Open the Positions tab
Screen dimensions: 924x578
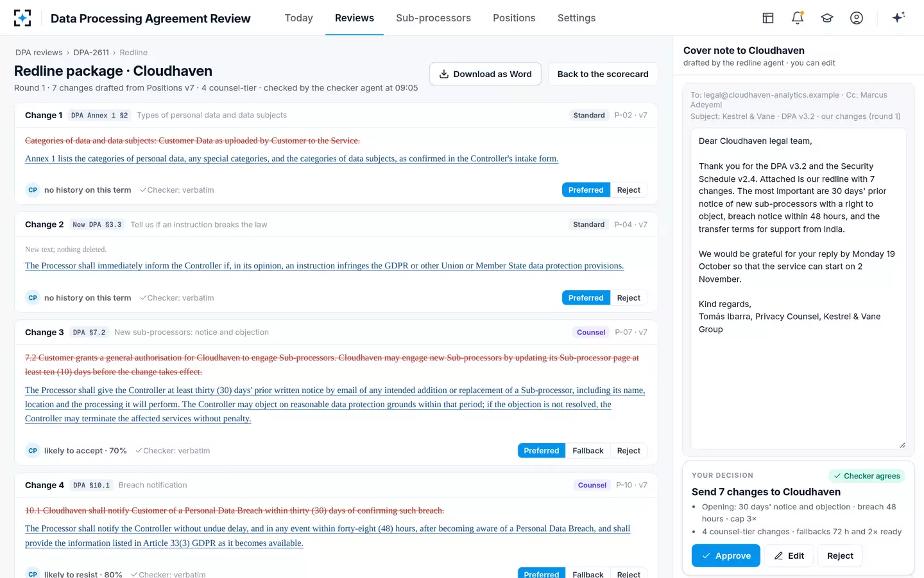point(514,18)
